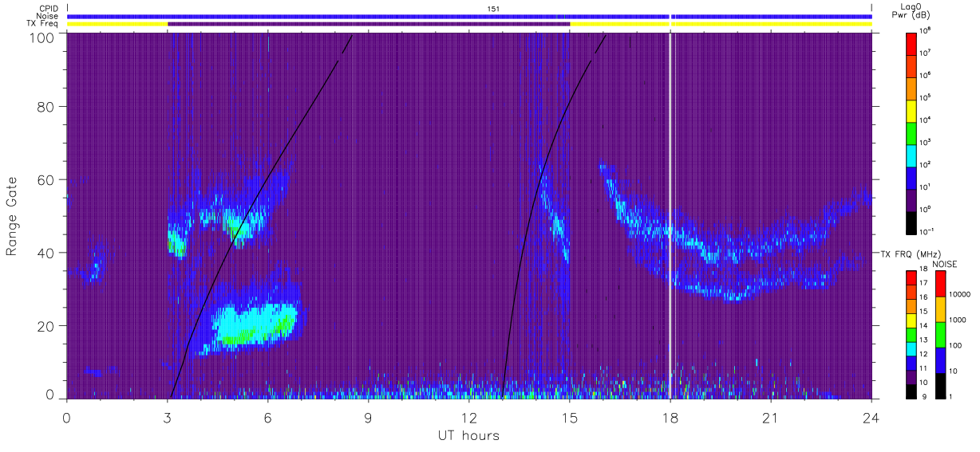Screen dimensions: 980x452
Task: Click the 6 tick label on UT axis
Action: pyautogui.click(x=268, y=418)
